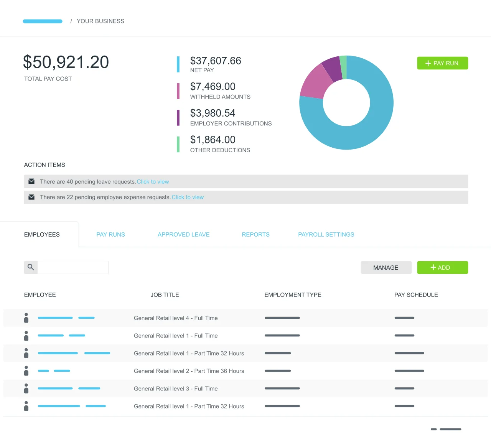Click the plus icon inside the ADD button
491x448 pixels.
(433, 267)
